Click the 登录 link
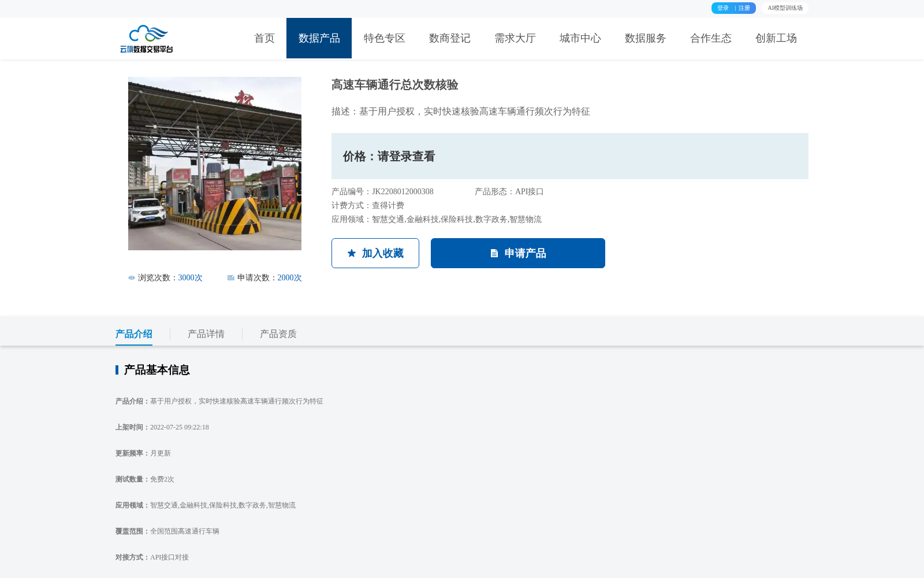The image size is (924, 578). tap(723, 8)
